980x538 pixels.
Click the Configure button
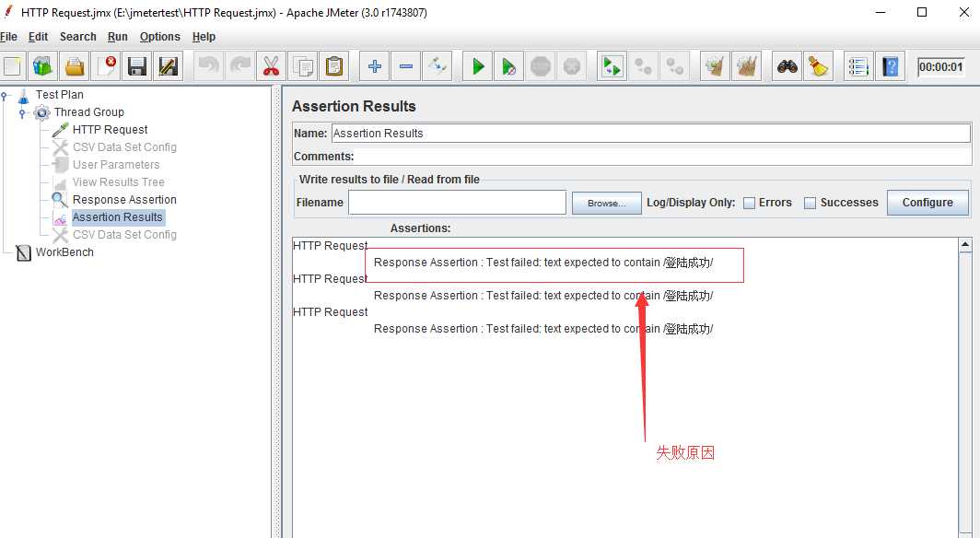click(927, 203)
